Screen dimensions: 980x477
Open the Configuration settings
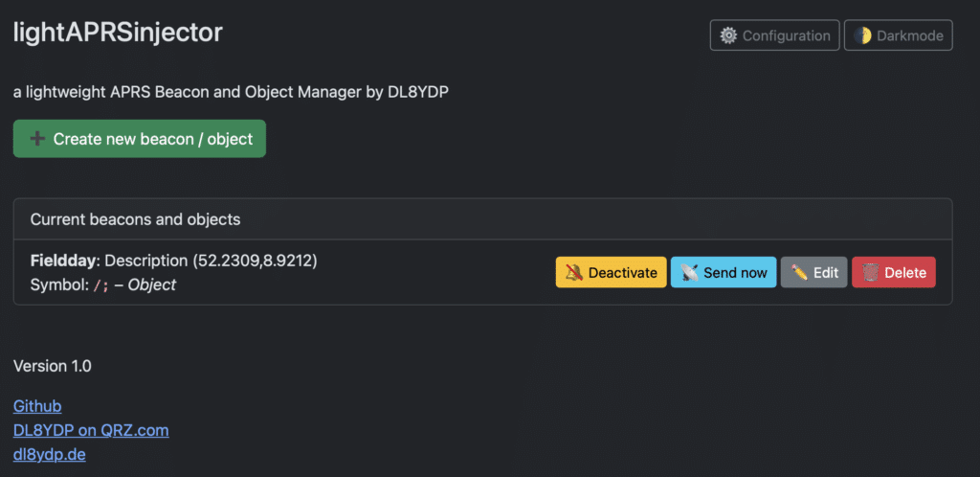(x=774, y=35)
